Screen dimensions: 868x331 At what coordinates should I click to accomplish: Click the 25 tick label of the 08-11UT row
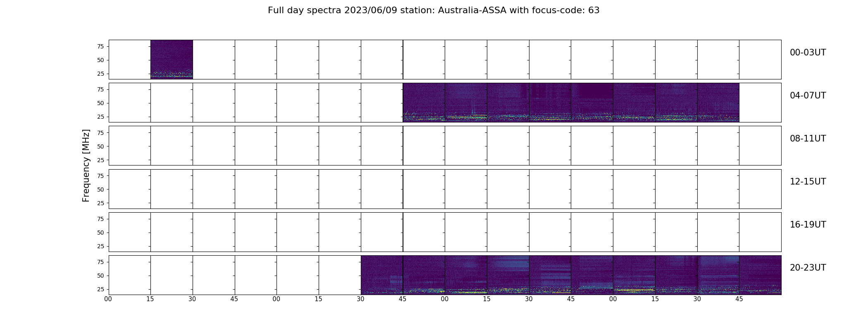click(x=100, y=160)
